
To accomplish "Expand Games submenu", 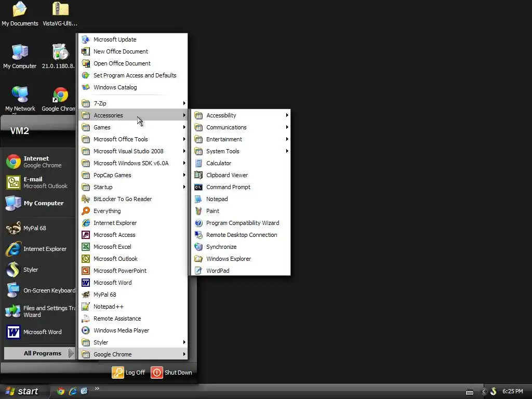I will tap(133, 127).
